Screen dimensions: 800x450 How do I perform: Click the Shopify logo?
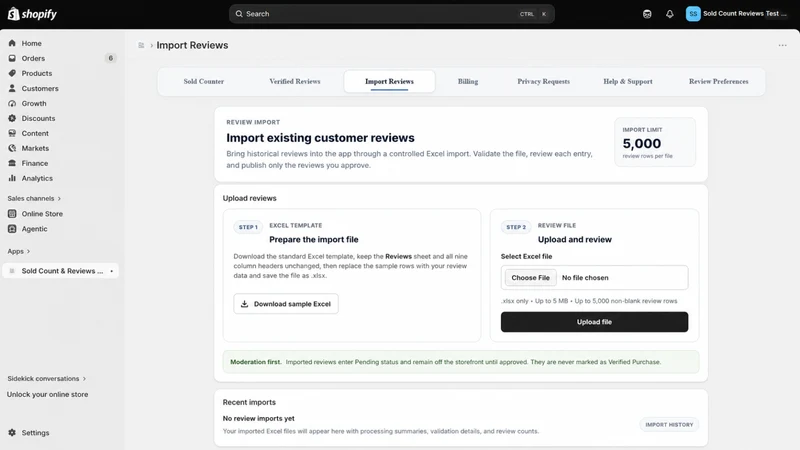[32, 14]
